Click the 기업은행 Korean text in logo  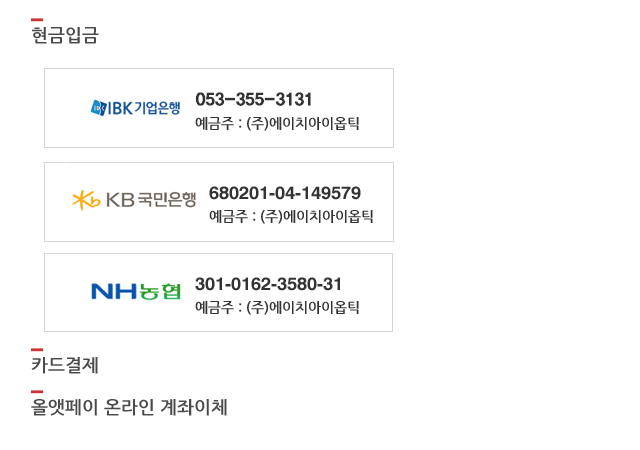coord(157,108)
